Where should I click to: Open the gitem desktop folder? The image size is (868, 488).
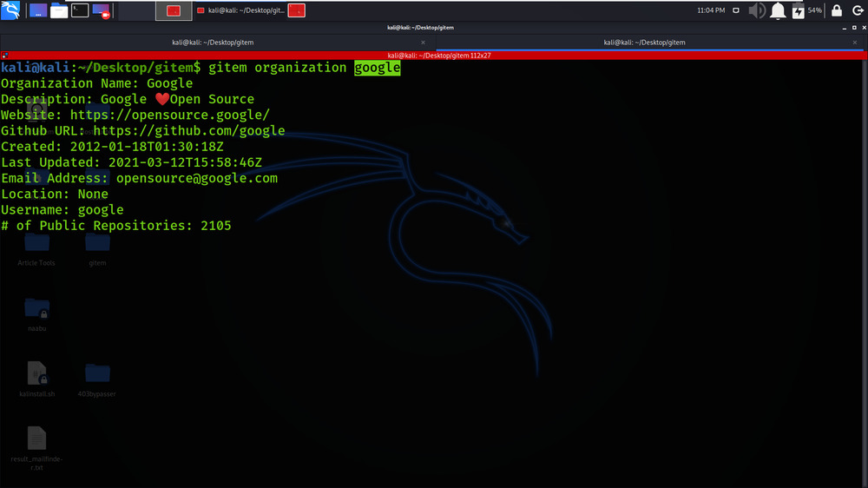[97, 249]
